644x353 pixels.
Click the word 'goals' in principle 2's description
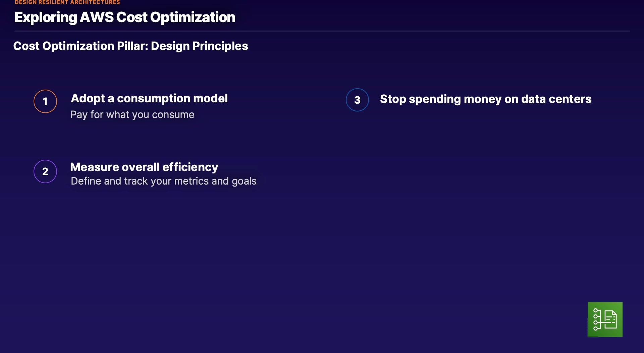tap(244, 181)
